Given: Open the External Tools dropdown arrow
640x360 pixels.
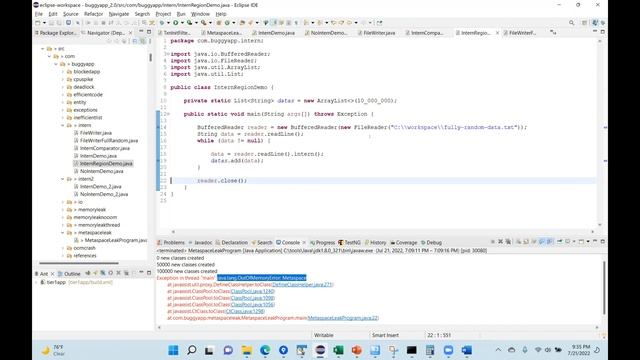Looking at the screenshot, I should [210, 23].
